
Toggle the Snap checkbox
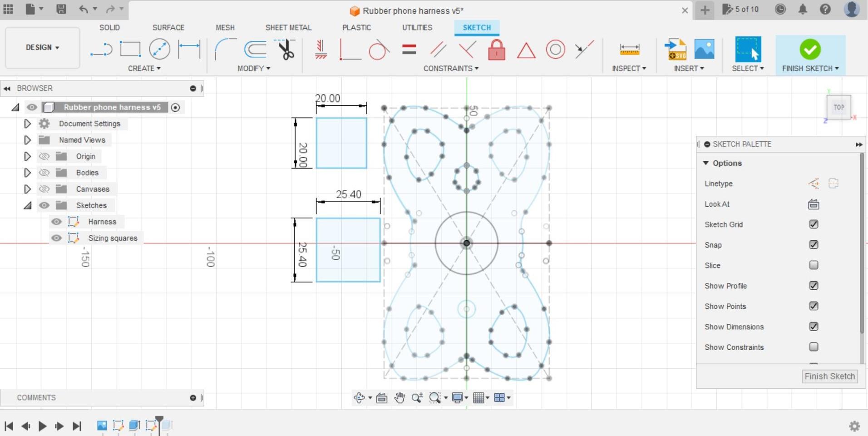click(x=814, y=245)
